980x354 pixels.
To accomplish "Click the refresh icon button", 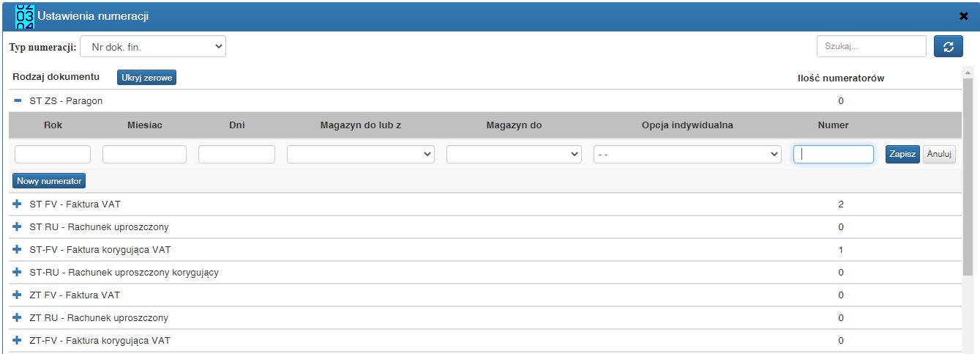I will pos(949,46).
